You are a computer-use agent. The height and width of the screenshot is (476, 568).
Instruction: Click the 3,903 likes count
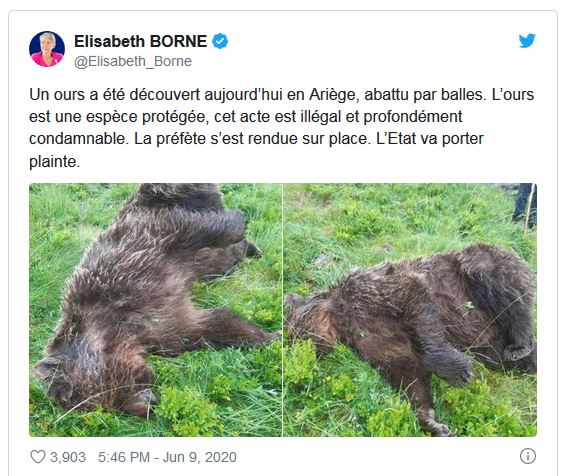68,457
